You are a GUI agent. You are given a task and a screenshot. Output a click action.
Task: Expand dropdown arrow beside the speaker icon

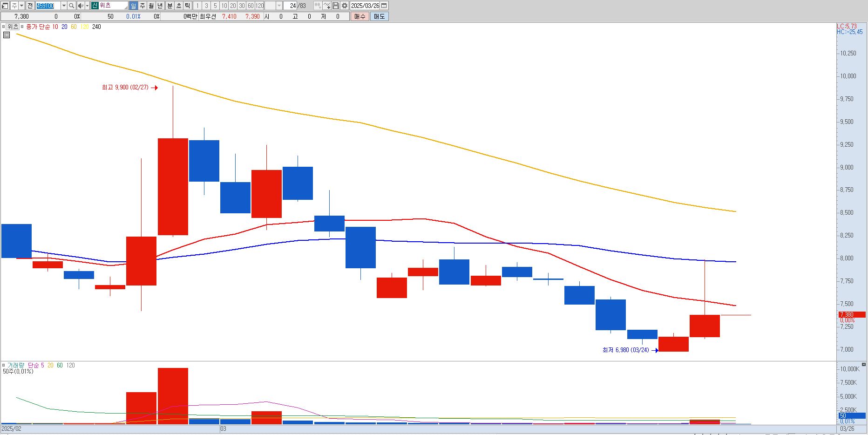[87, 6]
